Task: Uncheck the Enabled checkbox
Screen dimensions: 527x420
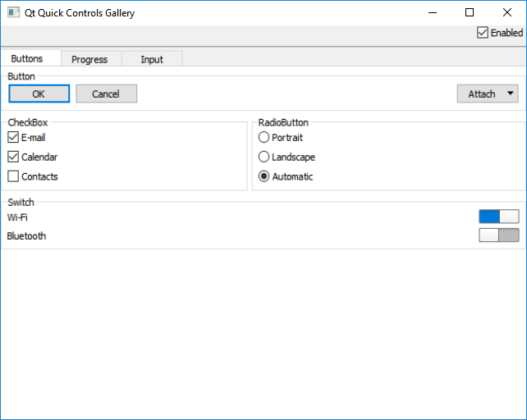Action: [x=483, y=33]
